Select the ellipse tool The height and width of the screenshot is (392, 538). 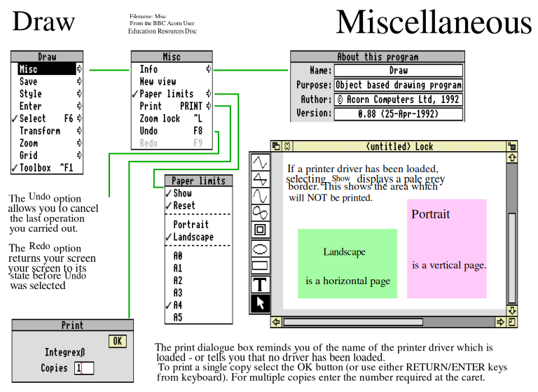click(260, 248)
